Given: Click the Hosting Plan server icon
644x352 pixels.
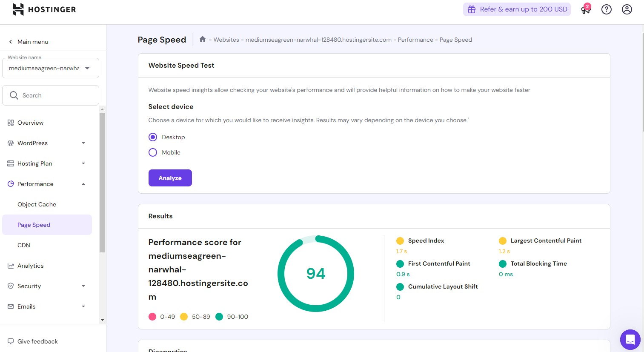Looking at the screenshot, I should [x=11, y=163].
